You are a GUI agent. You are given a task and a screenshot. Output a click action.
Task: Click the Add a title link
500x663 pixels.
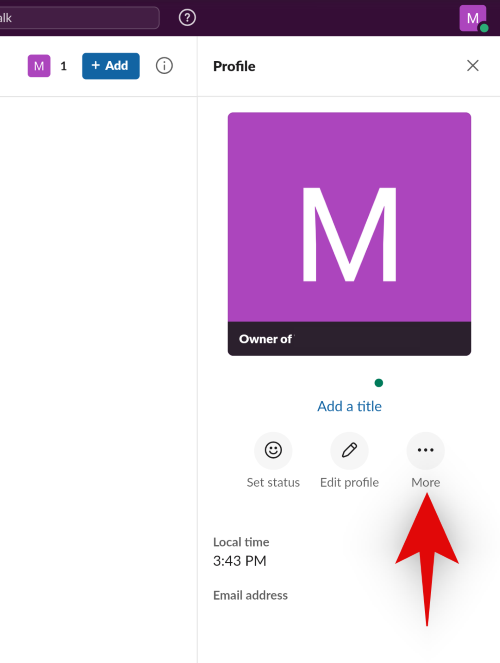(350, 406)
